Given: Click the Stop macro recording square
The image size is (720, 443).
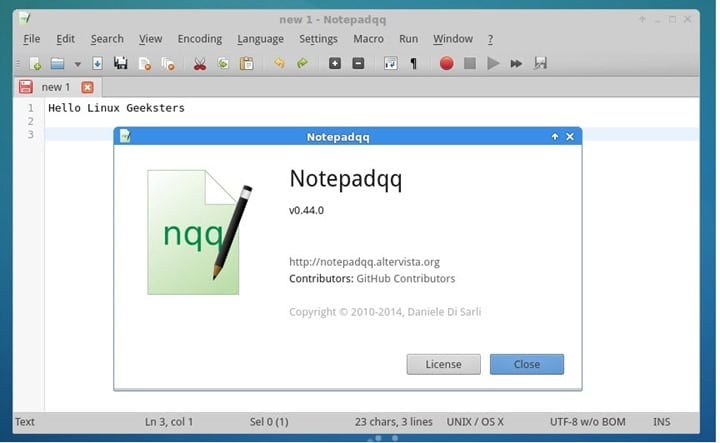Looking at the screenshot, I should tap(470, 63).
